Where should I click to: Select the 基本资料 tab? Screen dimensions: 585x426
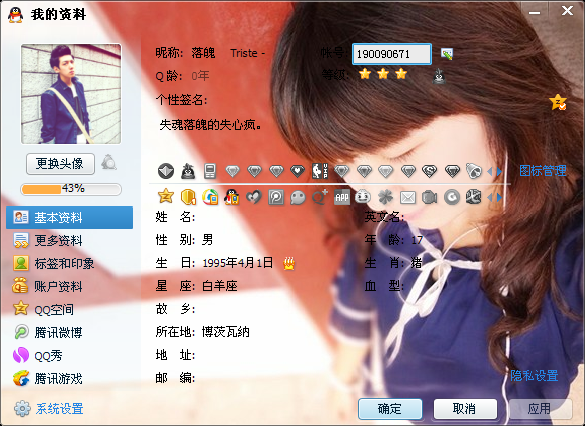pos(69,217)
